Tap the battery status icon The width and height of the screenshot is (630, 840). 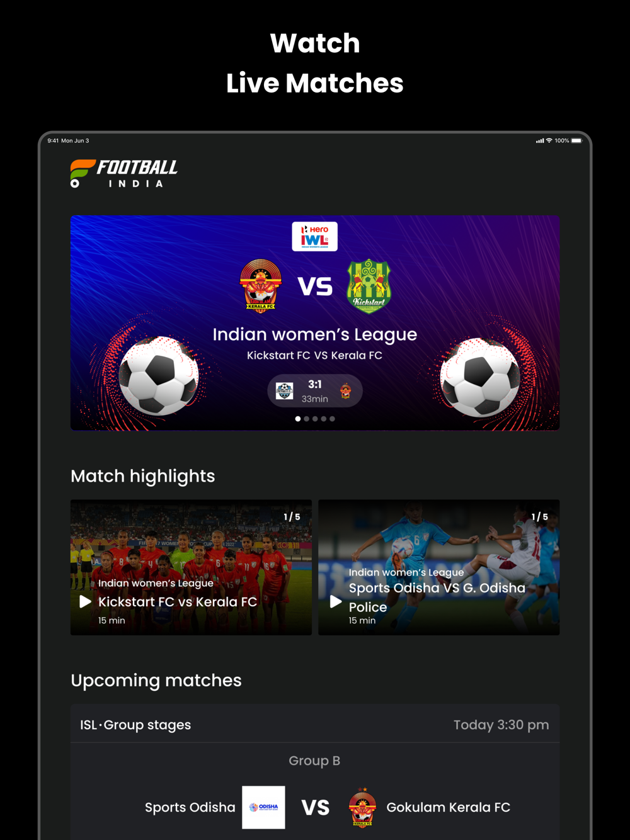coord(577,140)
